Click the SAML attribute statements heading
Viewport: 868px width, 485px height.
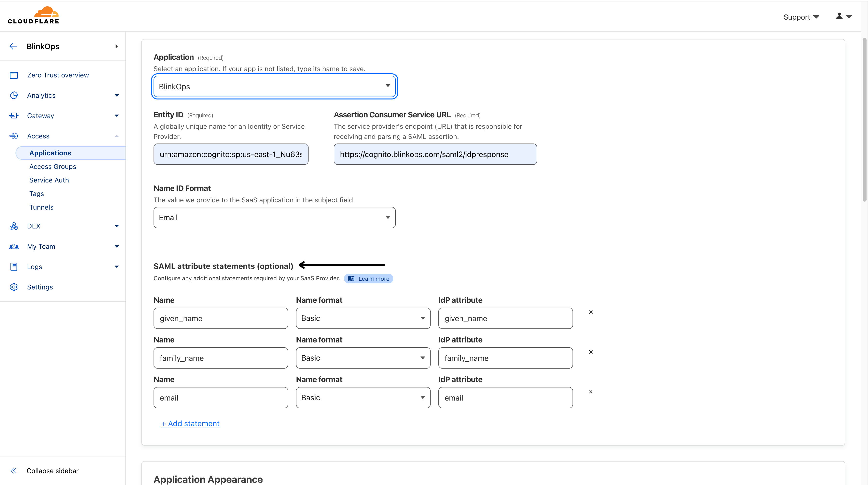click(x=223, y=266)
